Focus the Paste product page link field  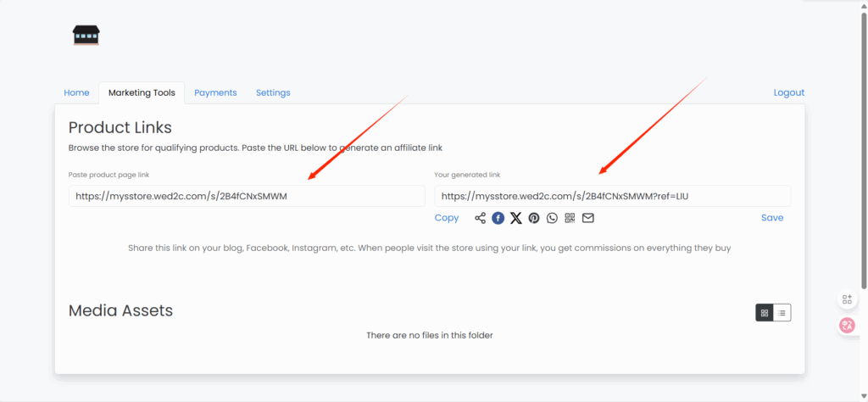[247, 196]
